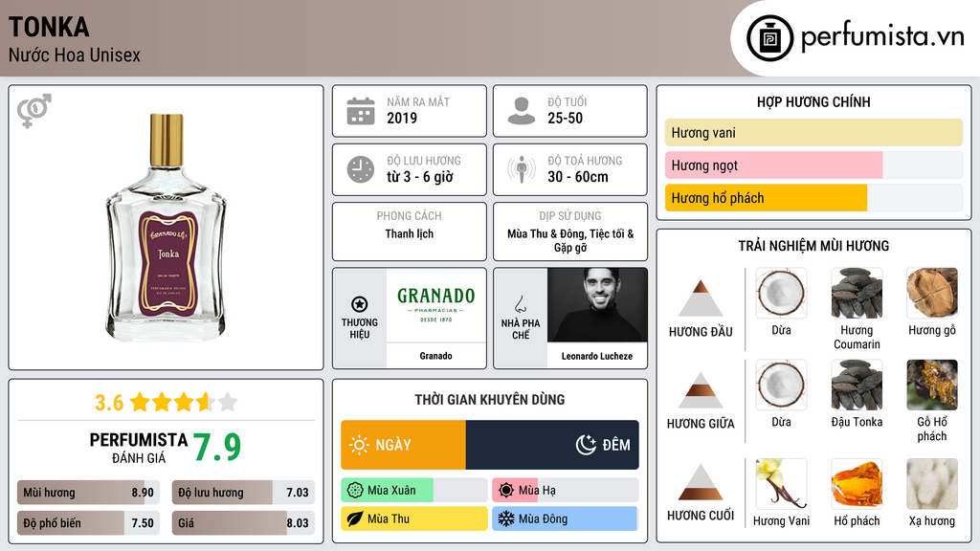
Task: Select the Xạ hương cotton image
Action: (x=932, y=483)
